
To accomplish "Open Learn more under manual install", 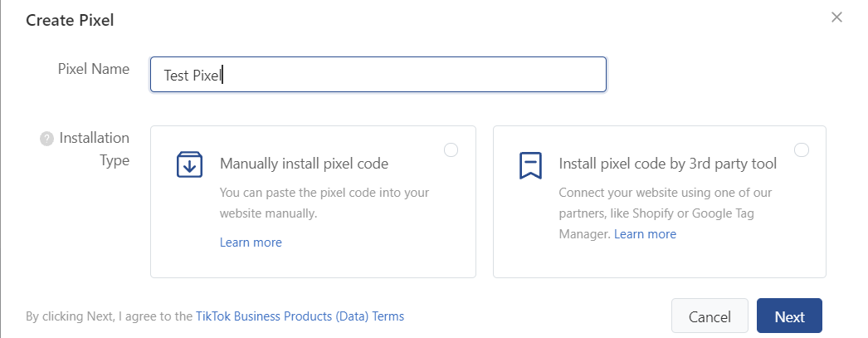I will click(251, 242).
